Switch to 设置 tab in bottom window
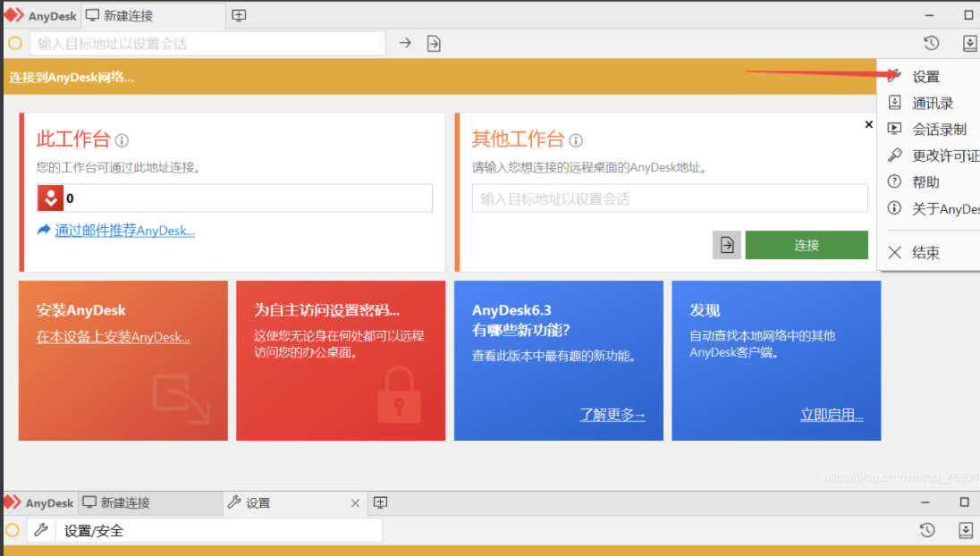The height and width of the screenshot is (556, 980). point(294,503)
